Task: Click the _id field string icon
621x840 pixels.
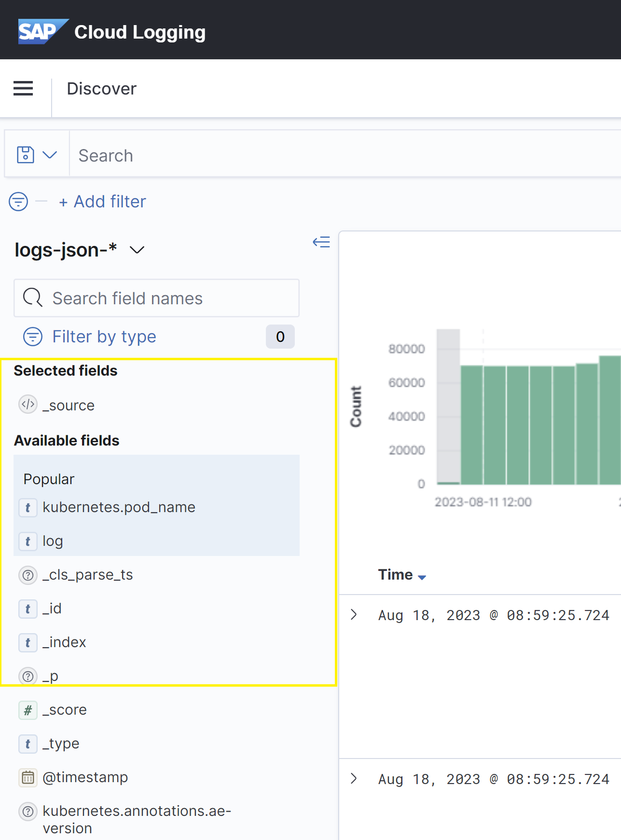Action: coord(28,609)
